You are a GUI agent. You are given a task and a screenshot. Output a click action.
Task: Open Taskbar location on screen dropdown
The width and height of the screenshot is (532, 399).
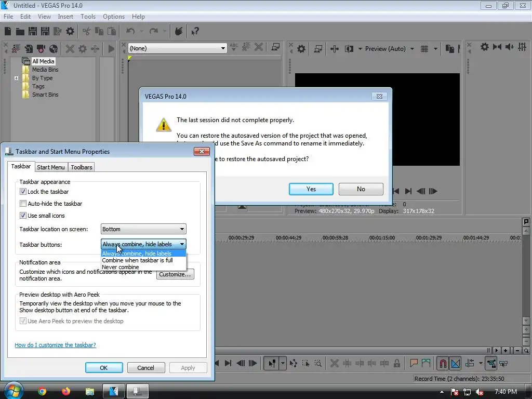[143, 229]
